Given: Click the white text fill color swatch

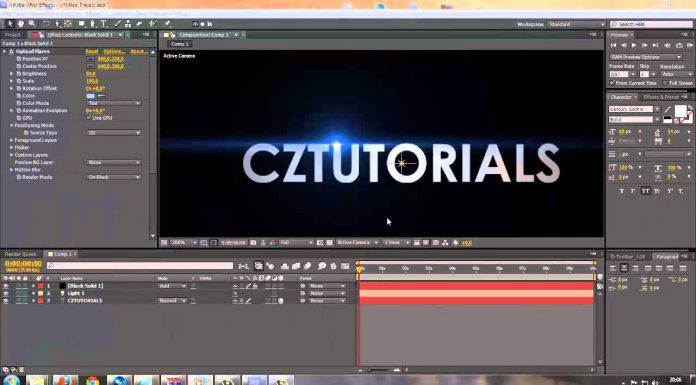Looking at the screenshot, I should [681, 111].
